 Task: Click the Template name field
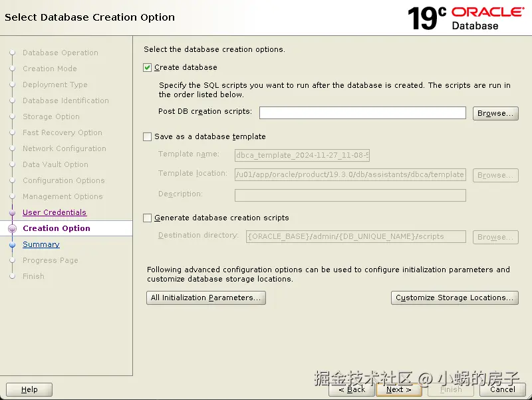[302, 155]
